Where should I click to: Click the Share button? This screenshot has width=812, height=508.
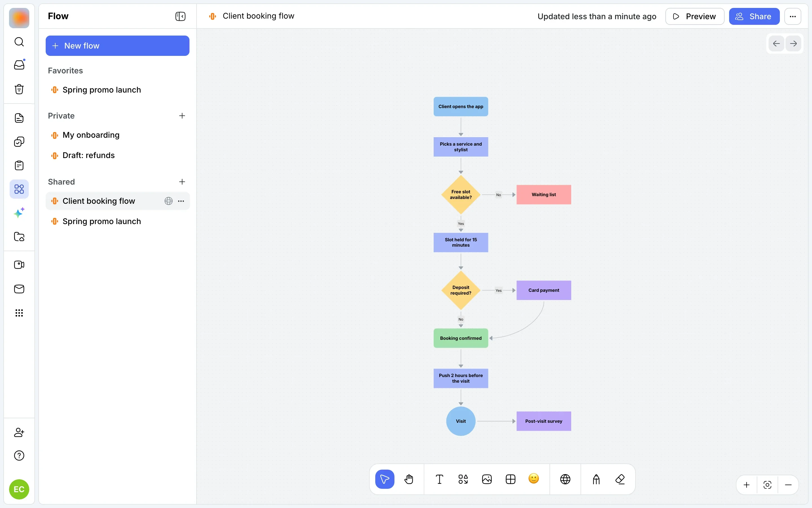point(754,16)
